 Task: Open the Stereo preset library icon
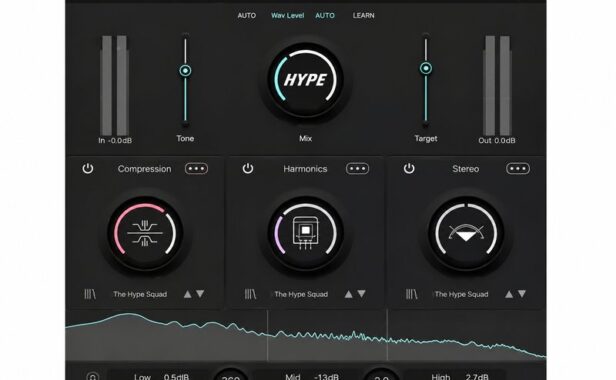point(411,294)
